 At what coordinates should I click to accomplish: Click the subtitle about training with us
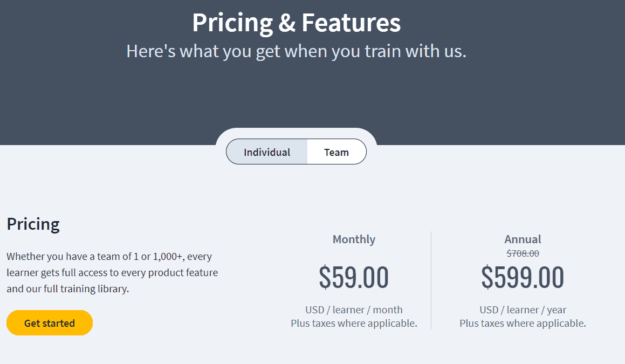(x=296, y=51)
